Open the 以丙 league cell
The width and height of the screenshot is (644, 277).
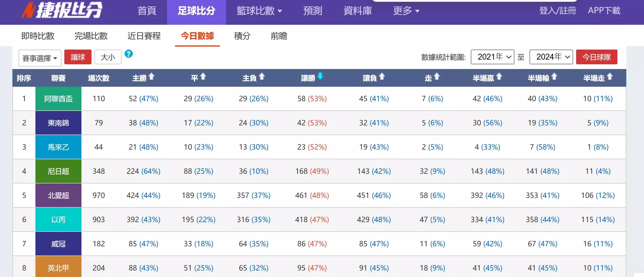[x=58, y=219]
